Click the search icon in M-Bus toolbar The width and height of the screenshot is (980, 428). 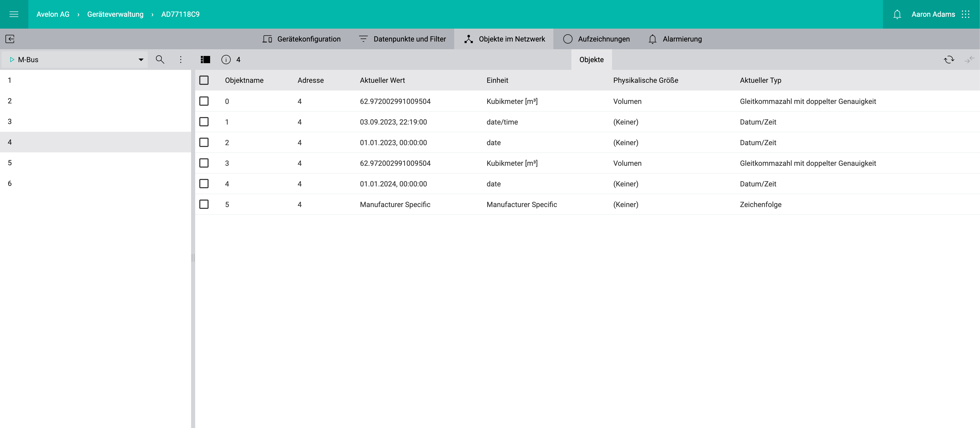pos(159,60)
